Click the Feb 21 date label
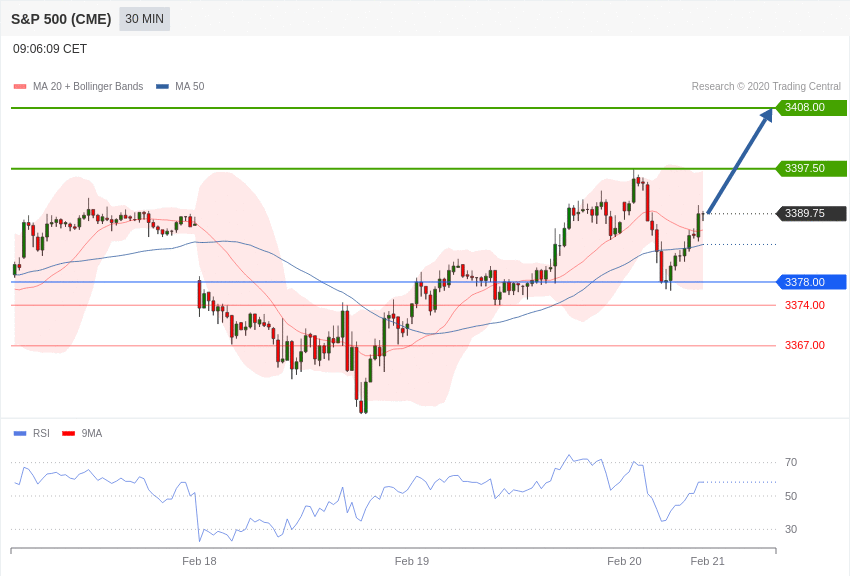 pyautogui.click(x=707, y=561)
